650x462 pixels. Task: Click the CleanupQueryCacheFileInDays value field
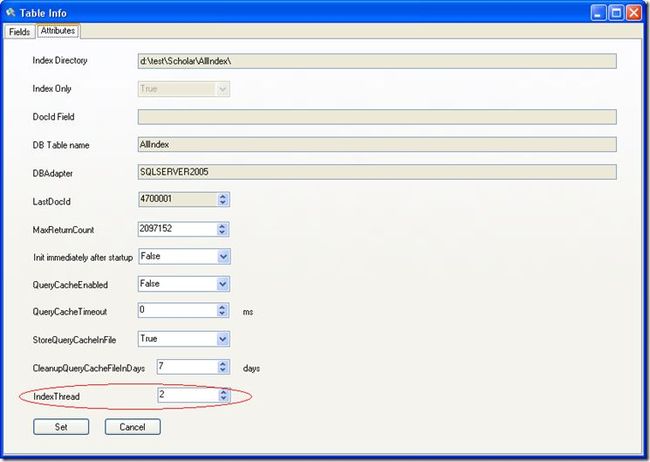tap(187, 367)
